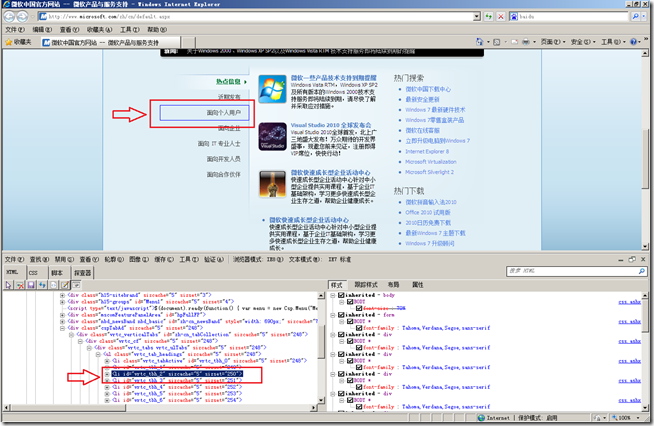This screenshot has width=654, height=426.
Task: Click the IE Back navigation button
Action: pyautogui.click(x=9, y=17)
